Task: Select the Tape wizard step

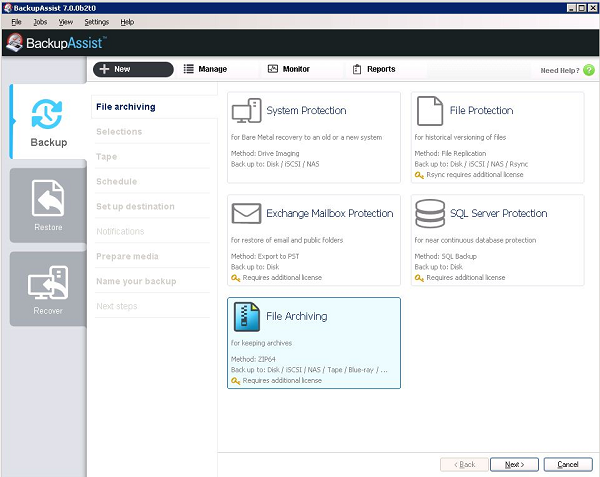Action: 152,156
